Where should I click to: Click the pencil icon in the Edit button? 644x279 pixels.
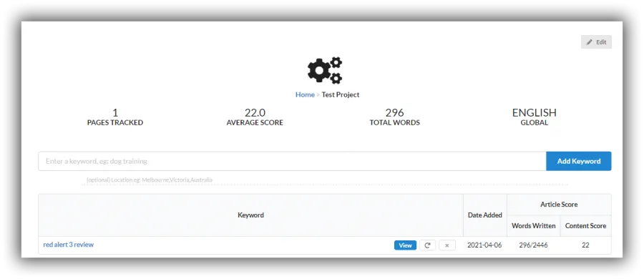pyautogui.click(x=590, y=42)
